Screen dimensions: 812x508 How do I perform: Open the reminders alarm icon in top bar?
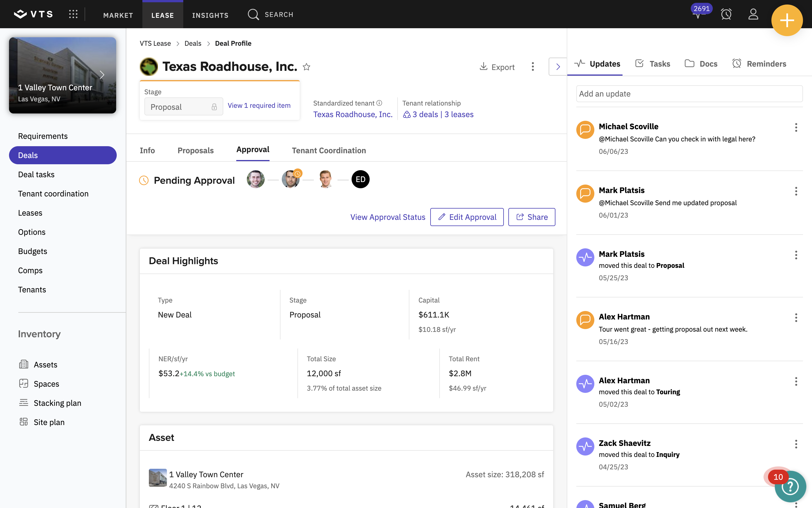[726, 14]
